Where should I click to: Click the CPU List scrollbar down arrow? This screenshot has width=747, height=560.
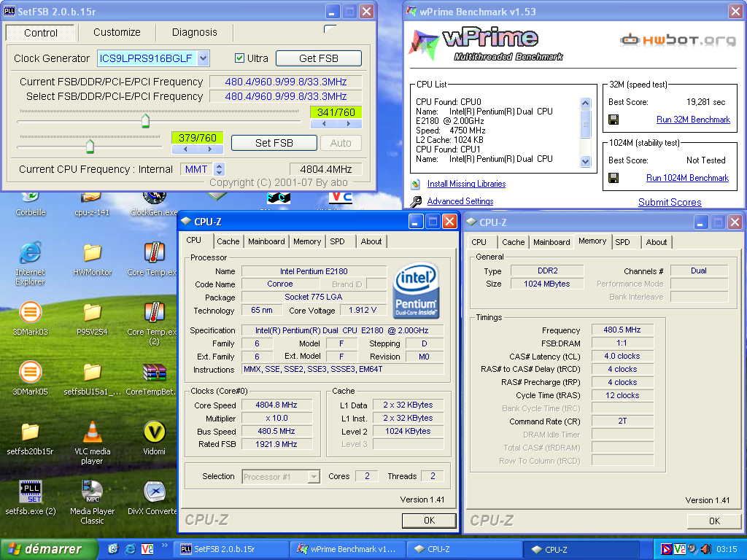pyautogui.click(x=586, y=161)
